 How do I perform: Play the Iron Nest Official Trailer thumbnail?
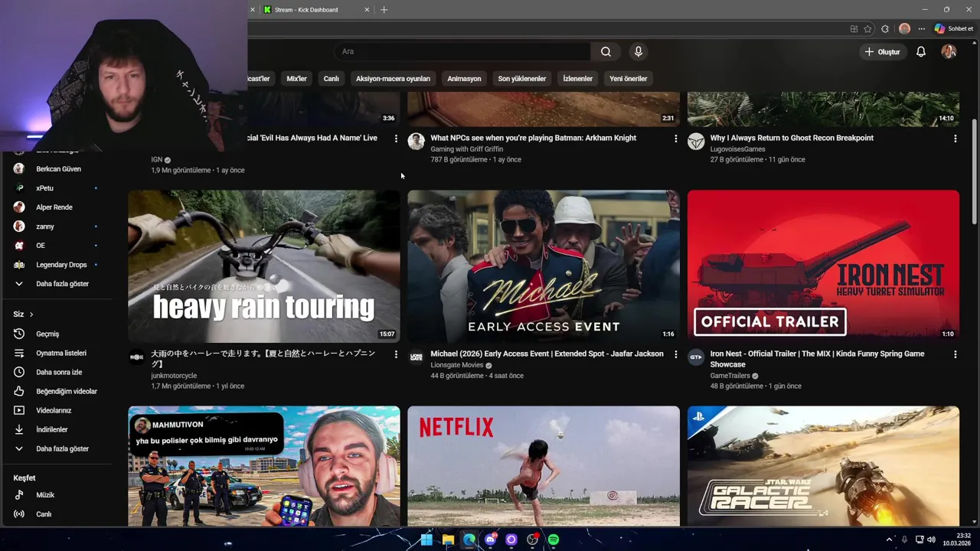pyautogui.click(x=823, y=266)
